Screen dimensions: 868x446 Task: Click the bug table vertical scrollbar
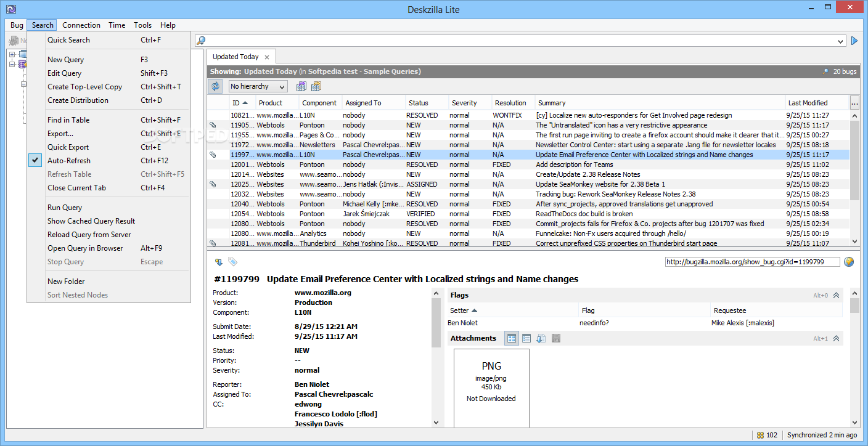tap(854, 179)
